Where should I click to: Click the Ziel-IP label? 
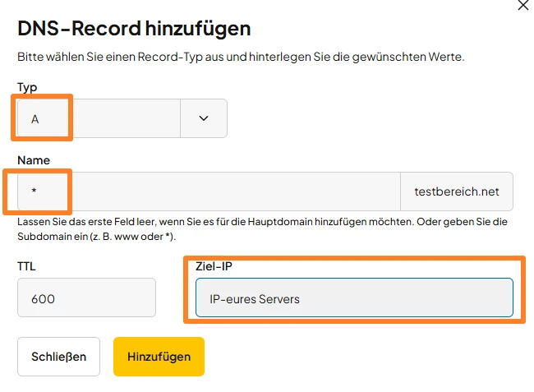214,266
